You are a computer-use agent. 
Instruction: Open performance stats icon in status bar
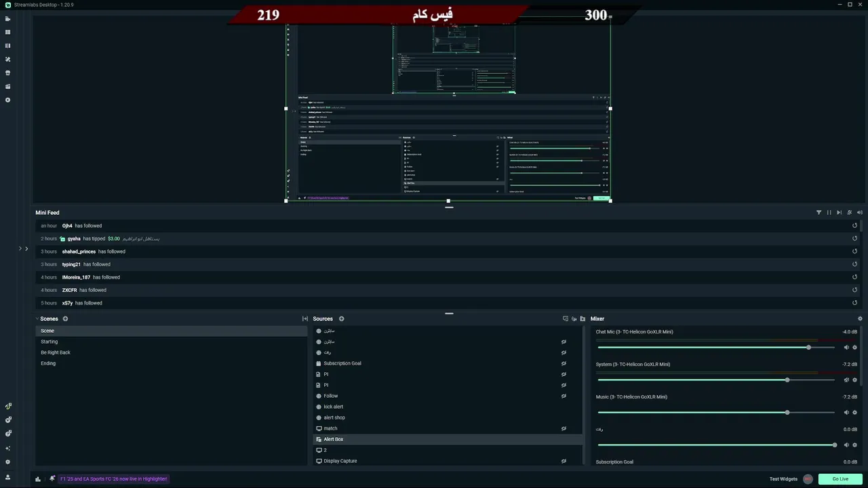pos(38,479)
